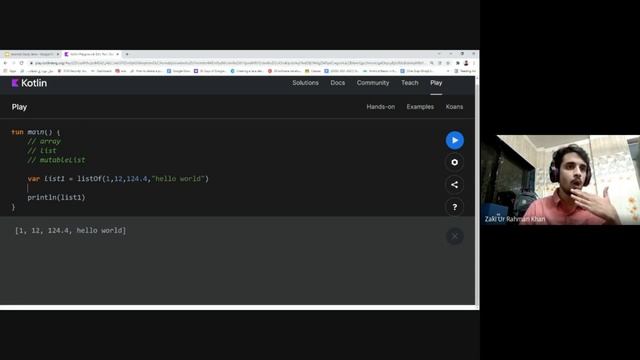Click the '// array' comment line
This screenshot has height=360, width=640.
(x=44, y=142)
